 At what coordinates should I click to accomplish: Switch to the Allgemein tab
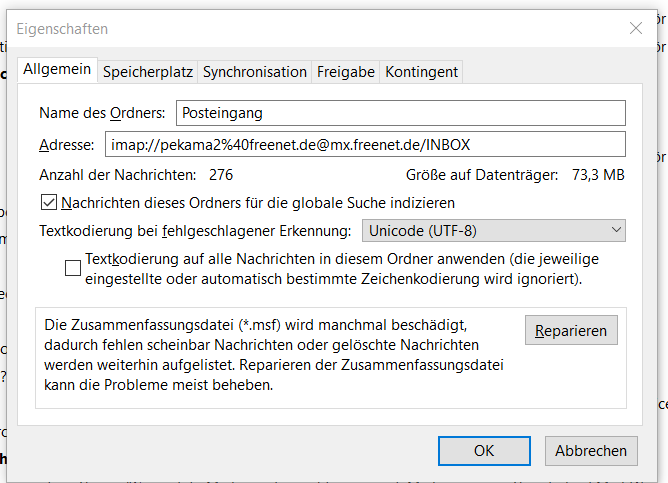(x=56, y=70)
